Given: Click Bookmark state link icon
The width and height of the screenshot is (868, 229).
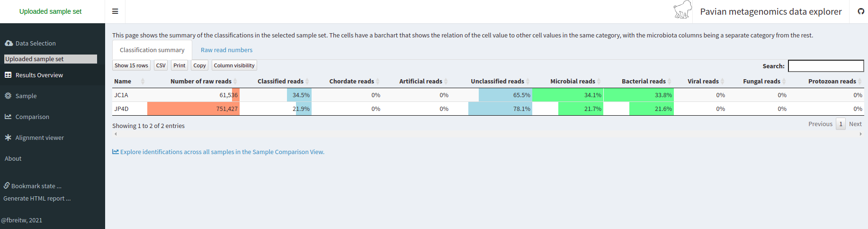Looking at the screenshot, I should [x=7, y=185].
